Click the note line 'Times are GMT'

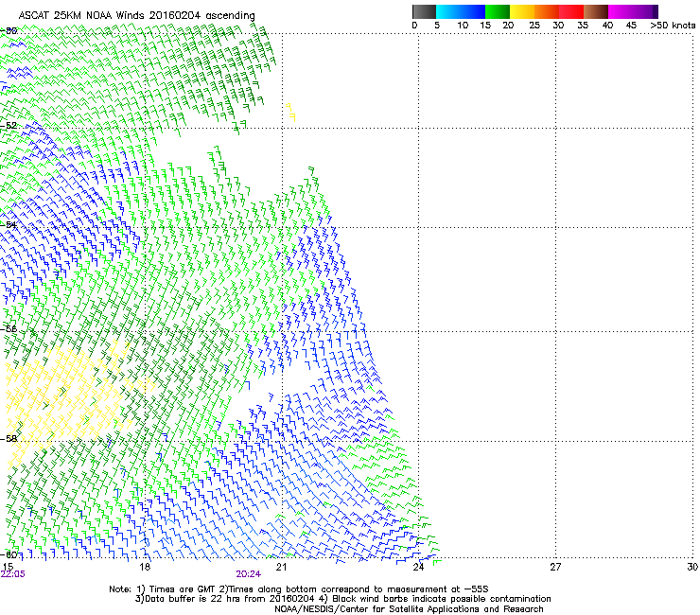tap(182, 589)
